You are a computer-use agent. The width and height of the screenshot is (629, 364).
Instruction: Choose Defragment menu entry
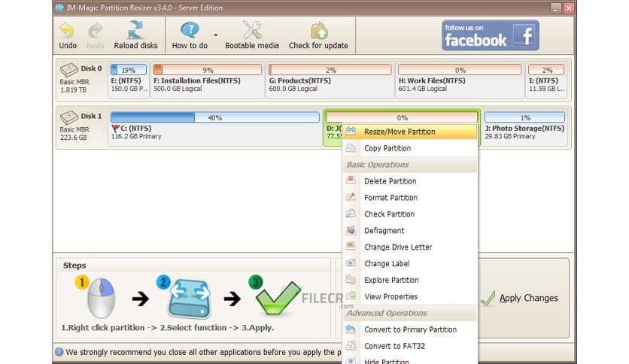point(410,230)
